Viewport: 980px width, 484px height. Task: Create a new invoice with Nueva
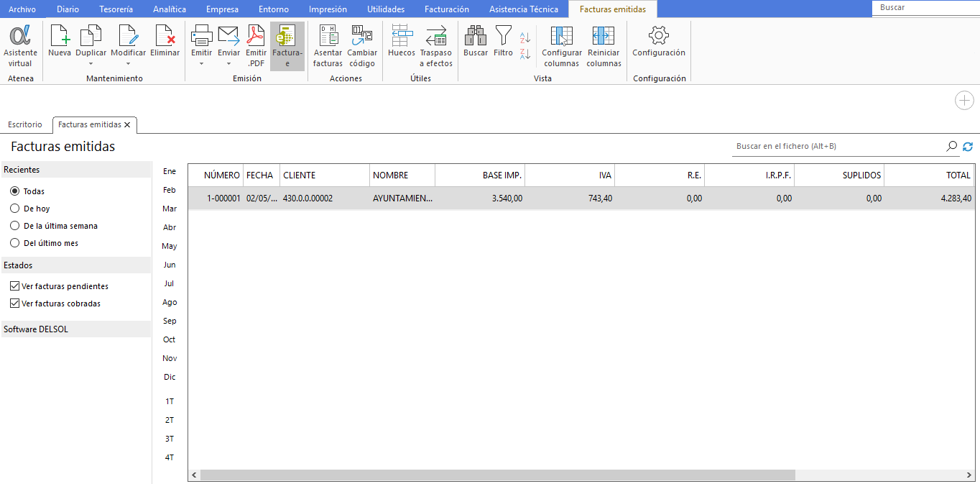pyautogui.click(x=60, y=42)
